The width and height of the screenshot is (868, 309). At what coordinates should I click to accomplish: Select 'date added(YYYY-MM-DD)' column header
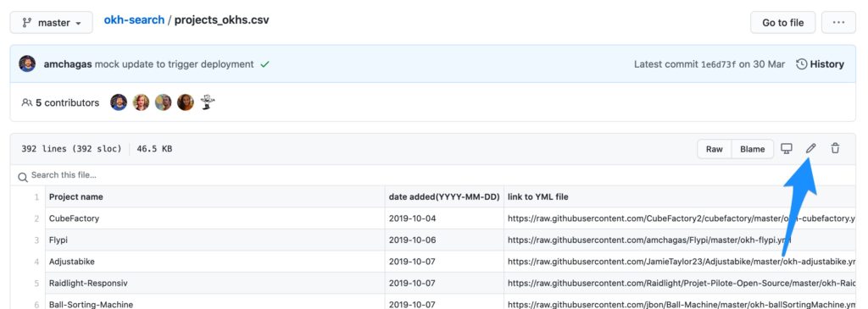(444, 196)
